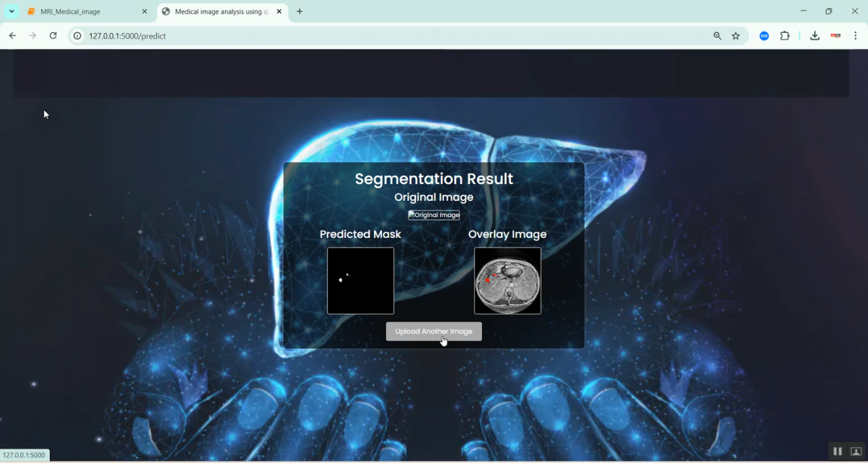
Task: Switch to the MRI_Medical_image tab
Action: (x=81, y=11)
